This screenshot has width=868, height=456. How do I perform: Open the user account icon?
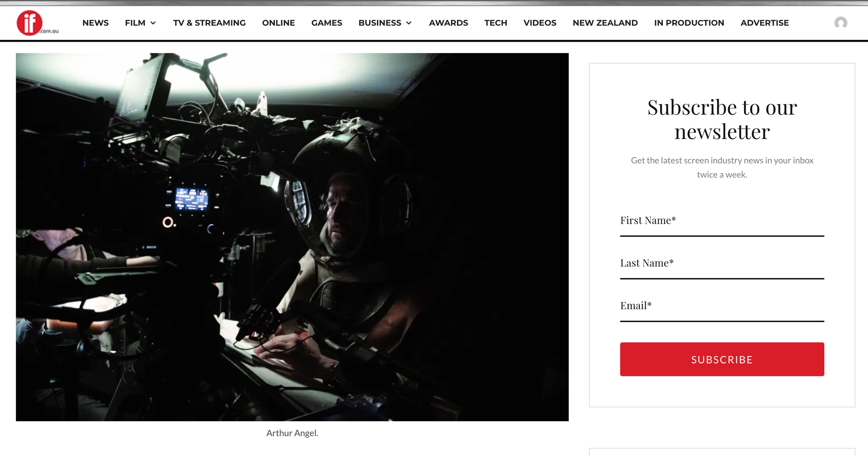point(841,23)
